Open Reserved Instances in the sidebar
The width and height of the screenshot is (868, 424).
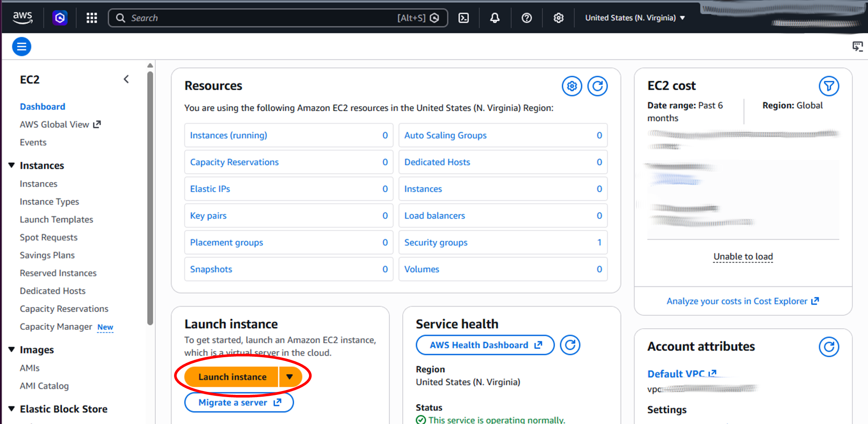click(58, 273)
